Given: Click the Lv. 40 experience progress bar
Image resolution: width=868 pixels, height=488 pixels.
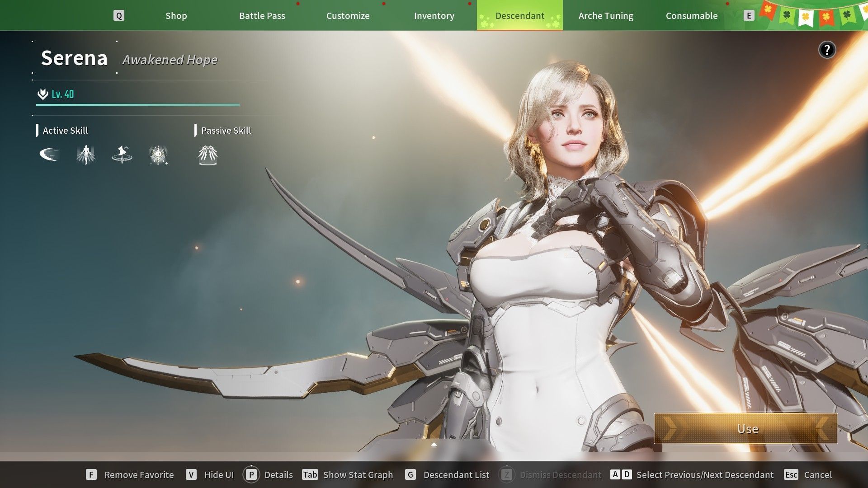Looking at the screenshot, I should click(x=138, y=104).
